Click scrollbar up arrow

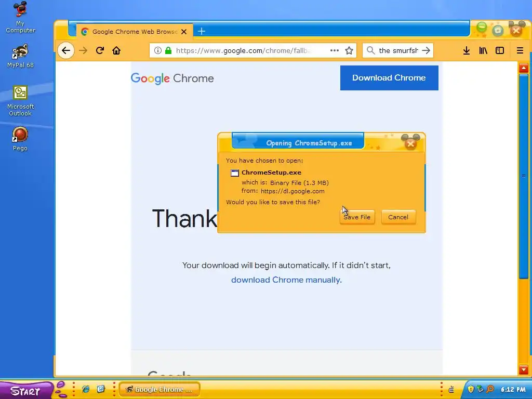coord(524,68)
